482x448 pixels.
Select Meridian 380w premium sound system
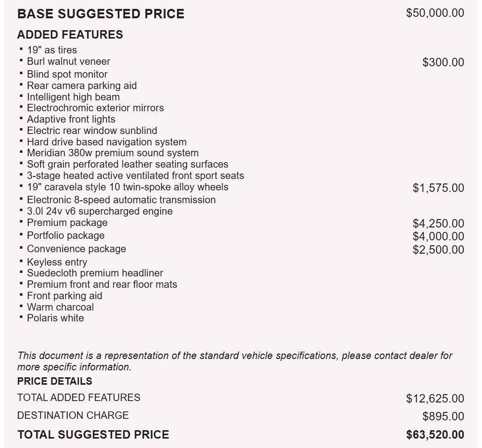tap(112, 153)
